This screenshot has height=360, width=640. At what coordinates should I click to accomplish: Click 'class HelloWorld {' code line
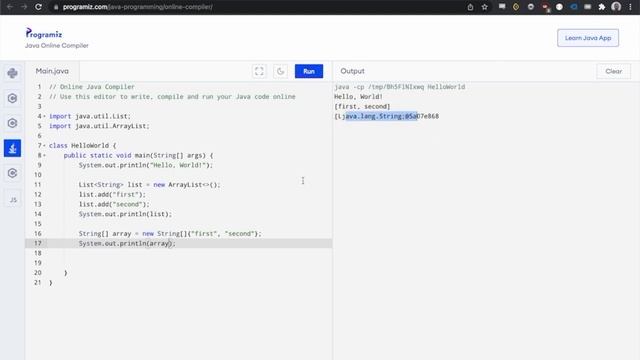click(x=82, y=146)
